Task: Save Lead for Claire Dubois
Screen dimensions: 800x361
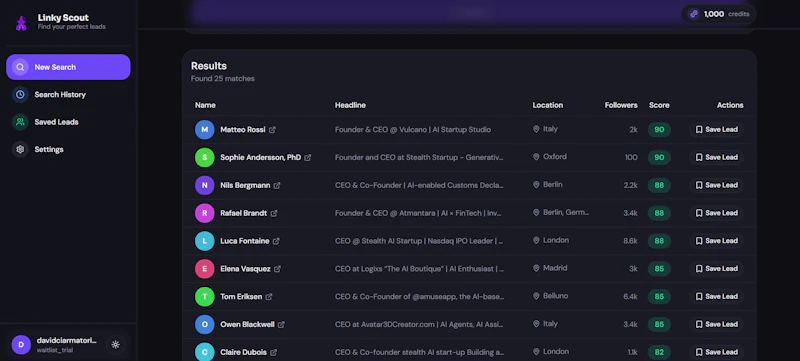Action: click(716, 352)
